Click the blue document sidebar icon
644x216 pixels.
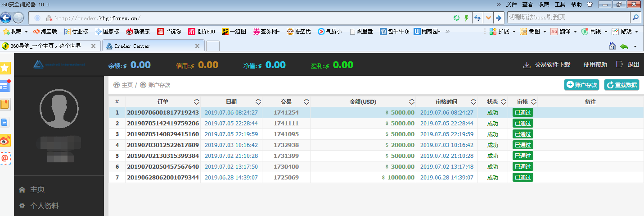click(x=5, y=122)
